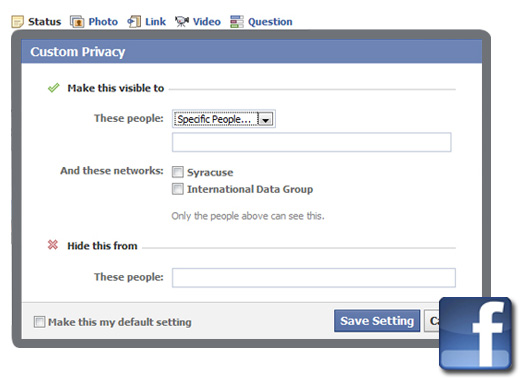Click the Save Setting button
The width and height of the screenshot is (522, 378).
coord(377,321)
